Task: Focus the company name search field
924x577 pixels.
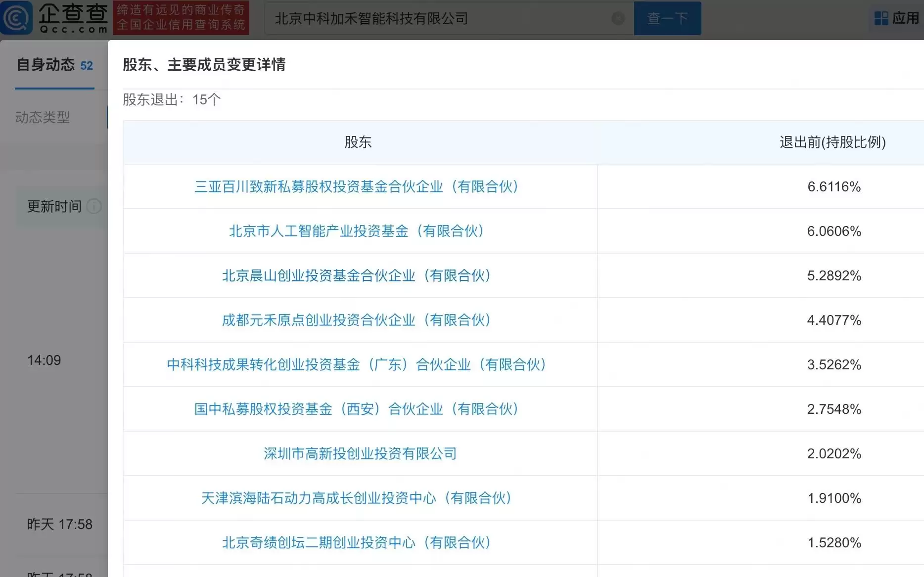Action: pyautogui.click(x=449, y=18)
